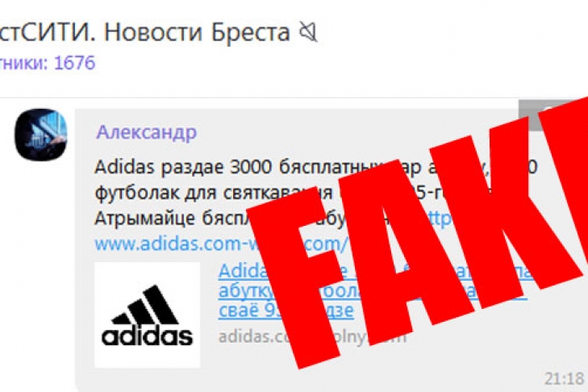This screenshot has width=588, height=392.
Task: Open the Adidas logo preview thumbnail
Action: pos(147,315)
